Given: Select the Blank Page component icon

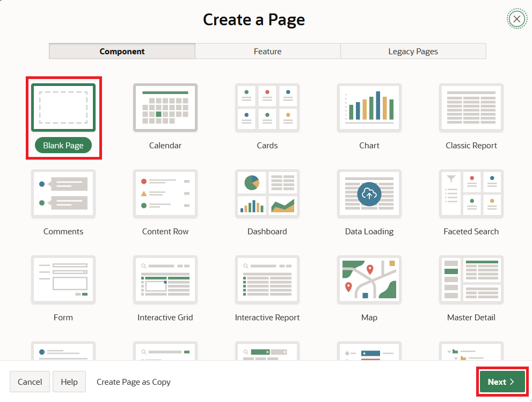Looking at the screenshot, I should click(63, 107).
